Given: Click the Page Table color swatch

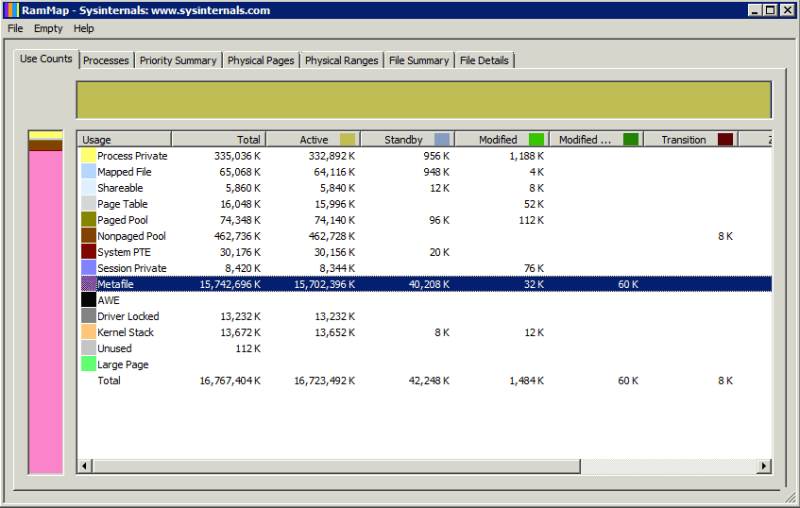Looking at the screenshot, I should click(89, 204).
